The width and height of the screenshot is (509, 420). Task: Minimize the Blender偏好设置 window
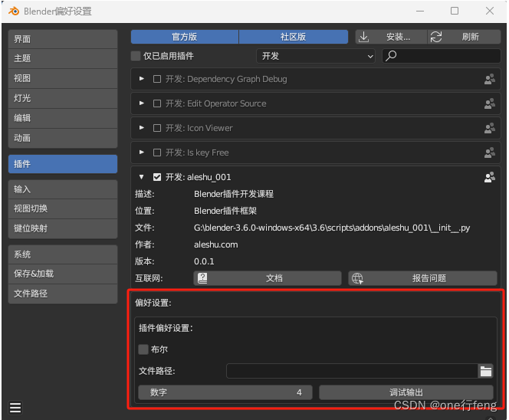420,11
